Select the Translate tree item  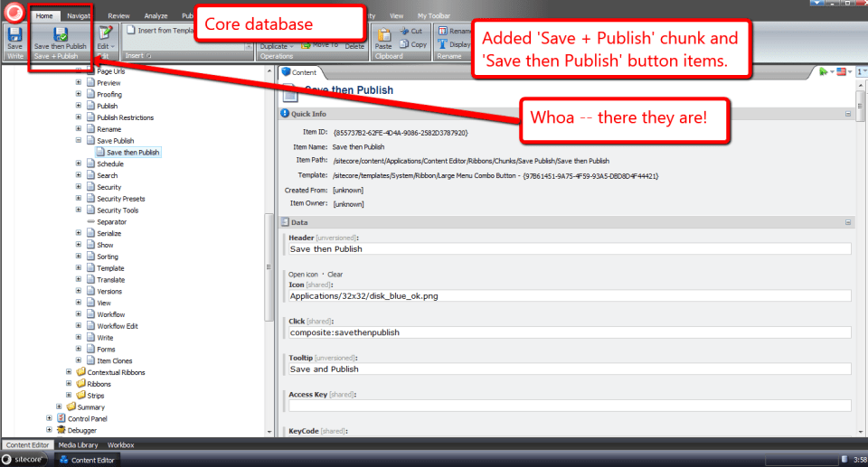click(x=110, y=279)
